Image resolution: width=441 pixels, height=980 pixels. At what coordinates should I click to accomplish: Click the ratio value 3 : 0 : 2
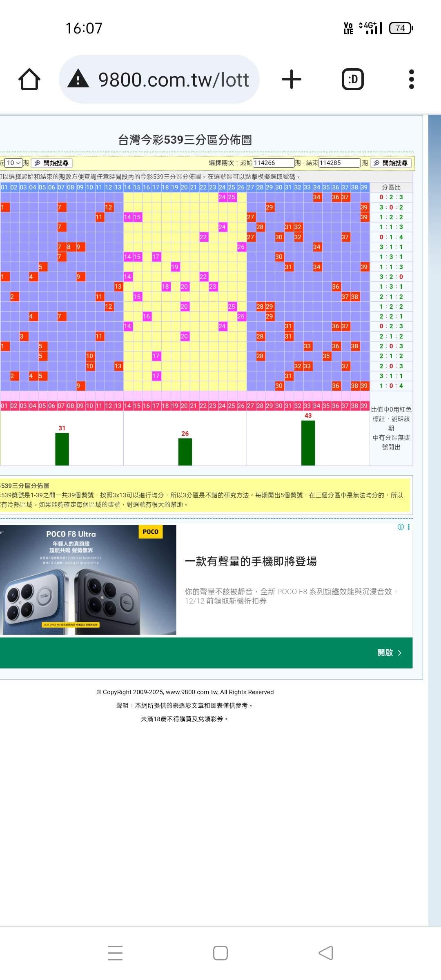[391, 207]
